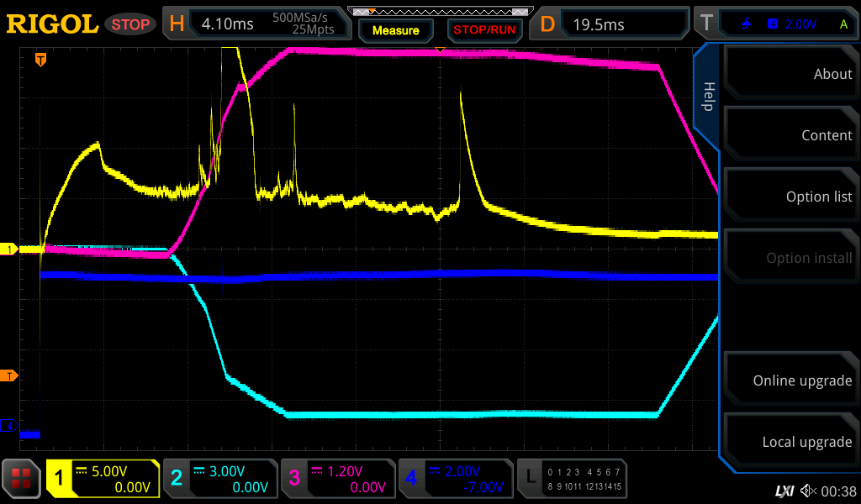Viewport: 861px width, 504px height.
Task: Click the orange trigger level T marker
Action: point(9,375)
